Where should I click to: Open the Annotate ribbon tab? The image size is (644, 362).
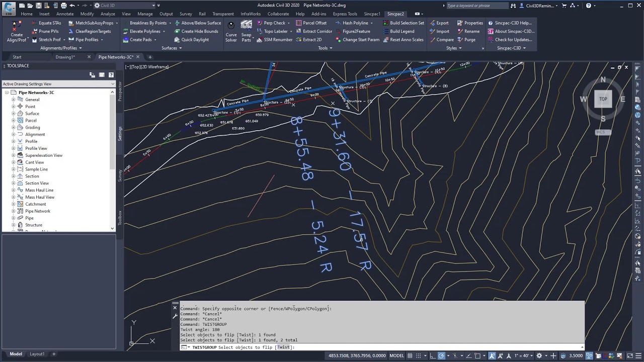point(65,14)
